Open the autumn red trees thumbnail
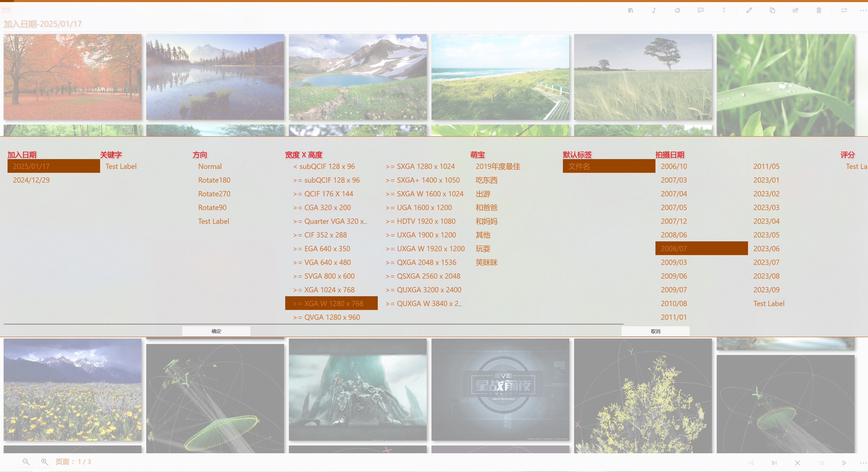868x472 pixels. (x=72, y=77)
